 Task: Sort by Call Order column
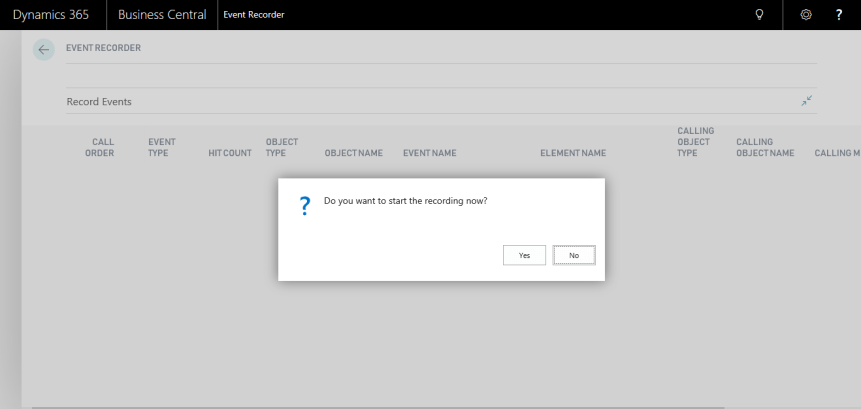click(102, 148)
